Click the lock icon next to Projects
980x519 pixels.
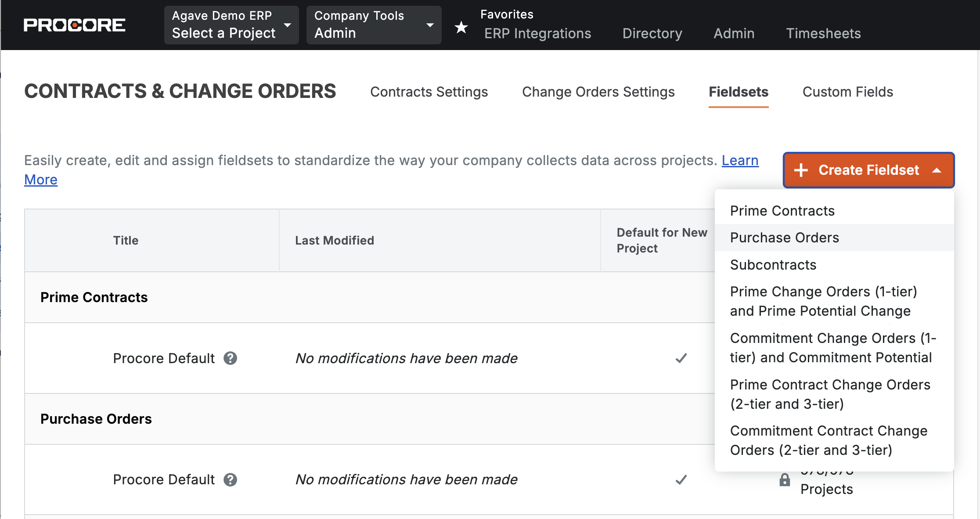click(785, 480)
